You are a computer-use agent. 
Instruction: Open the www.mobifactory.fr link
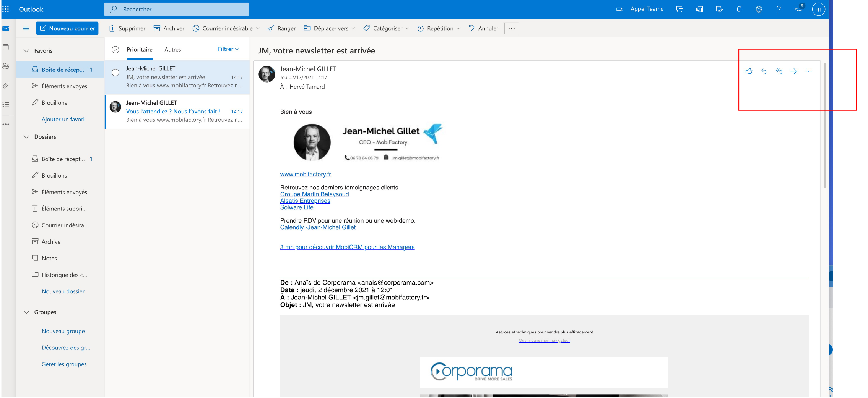tap(305, 174)
